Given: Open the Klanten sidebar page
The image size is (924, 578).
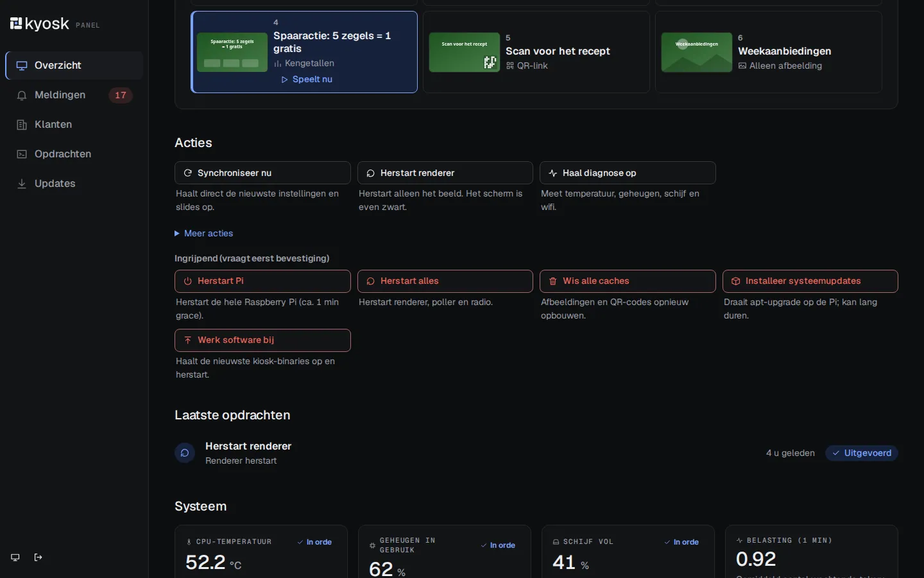Looking at the screenshot, I should (x=74, y=125).
